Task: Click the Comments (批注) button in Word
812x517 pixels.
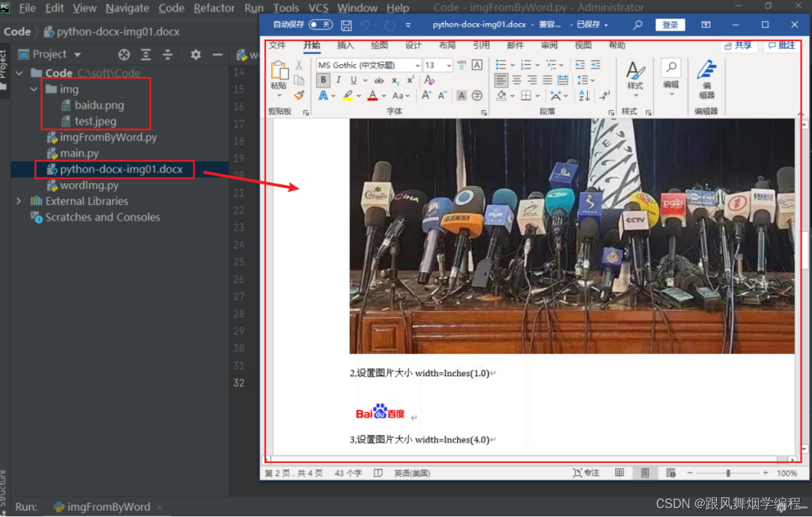Action: pyautogui.click(x=782, y=46)
